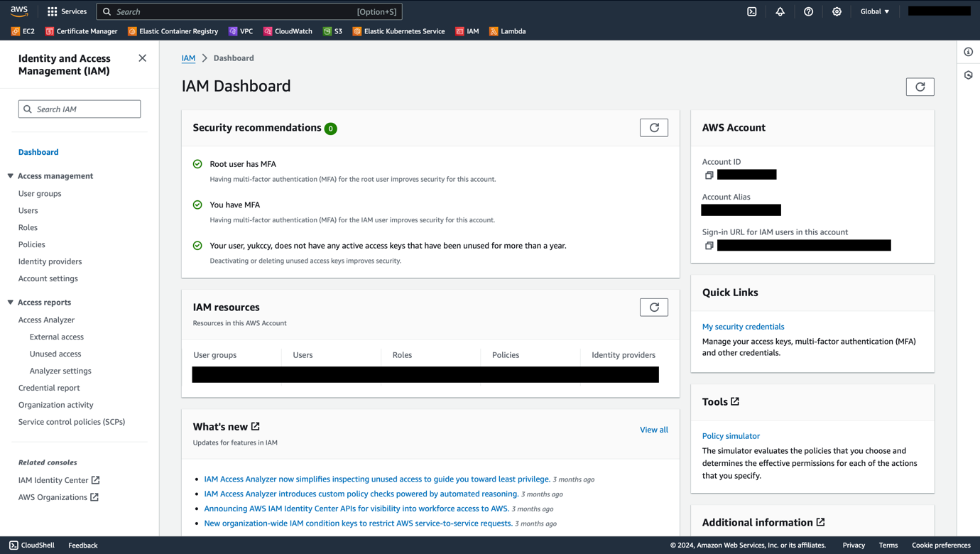The width and height of the screenshot is (980, 554).
Task: Open Tools external link icon
Action: coord(735,401)
